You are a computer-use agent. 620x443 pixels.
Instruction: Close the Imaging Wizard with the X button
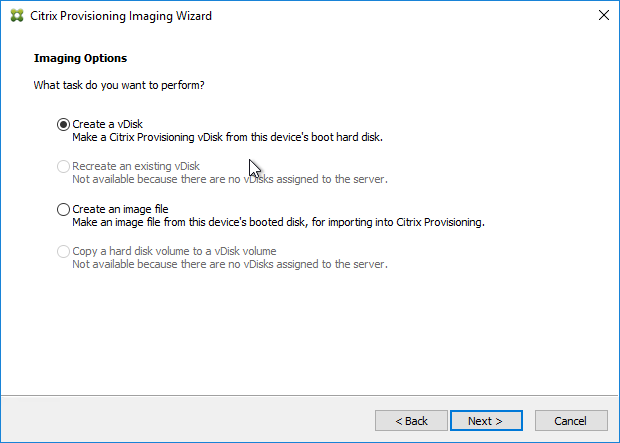[603, 15]
